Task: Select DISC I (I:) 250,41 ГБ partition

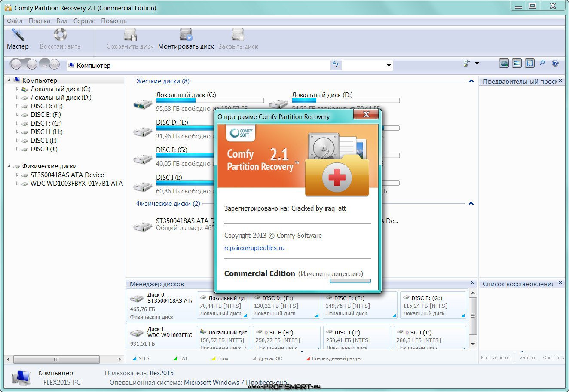Action: pos(357,338)
